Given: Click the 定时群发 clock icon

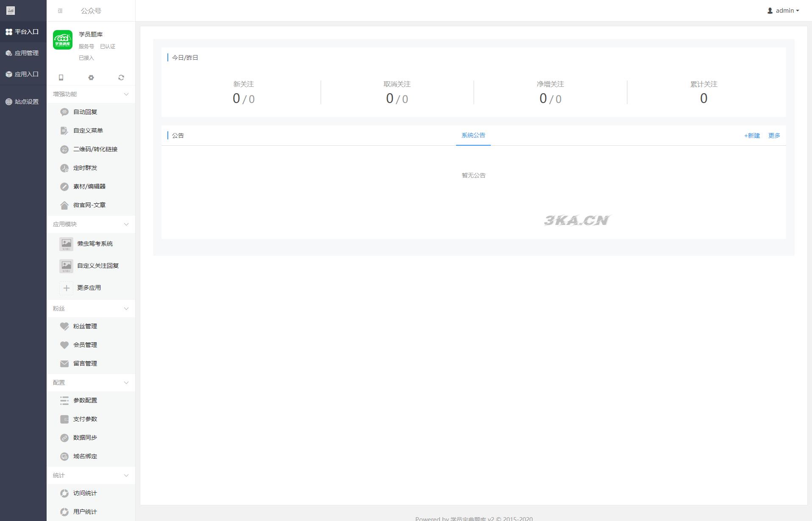Looking at the screenshot, I should 64,168.
